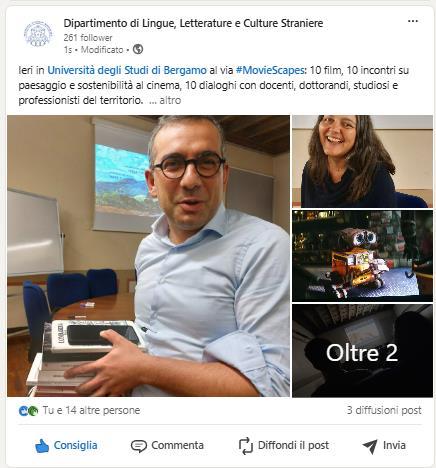Open the WALL-E robot photo thumbnail
This screenshot has width=436, height=468.
click(362, 256)
